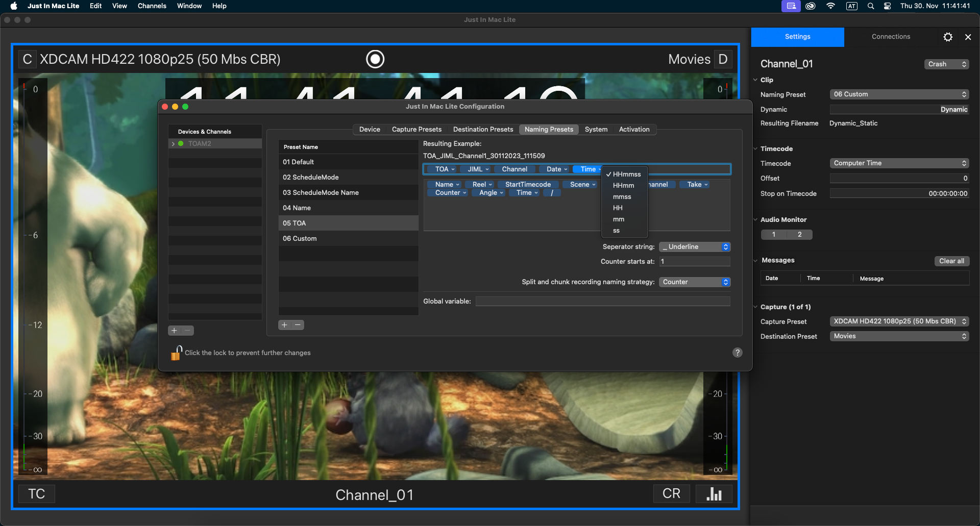Open the Window menu
The image size is (980, 526).
click(189, 6)
